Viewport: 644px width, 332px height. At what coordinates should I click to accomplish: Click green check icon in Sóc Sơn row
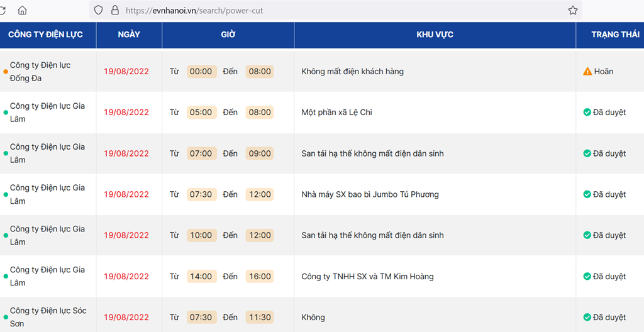point(587,317)
